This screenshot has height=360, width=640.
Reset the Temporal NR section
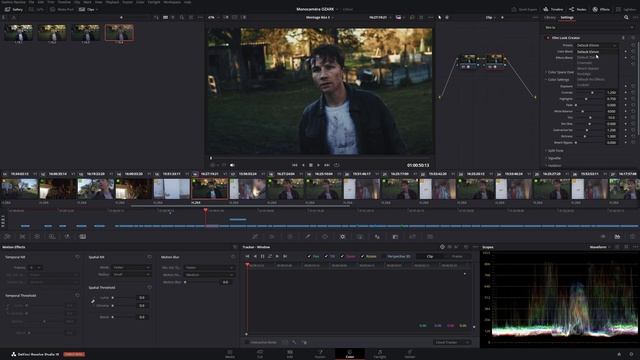point(77,257)
